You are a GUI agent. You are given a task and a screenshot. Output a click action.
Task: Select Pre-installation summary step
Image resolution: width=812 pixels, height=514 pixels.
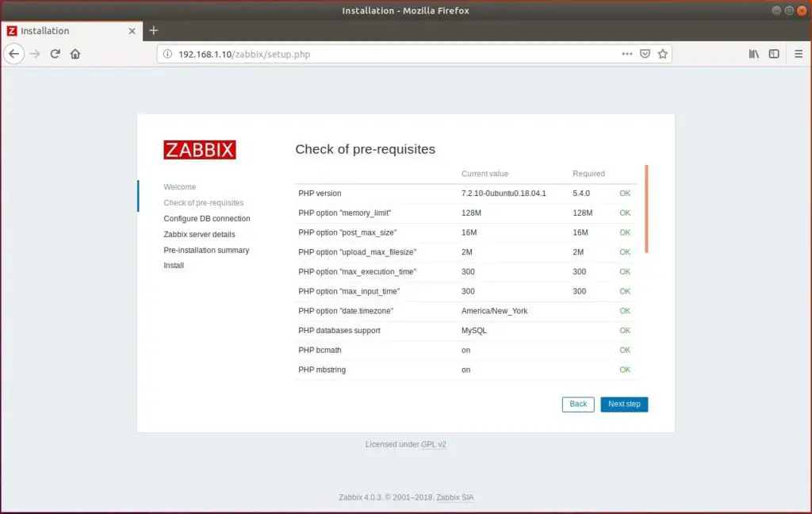coord(206,250)
